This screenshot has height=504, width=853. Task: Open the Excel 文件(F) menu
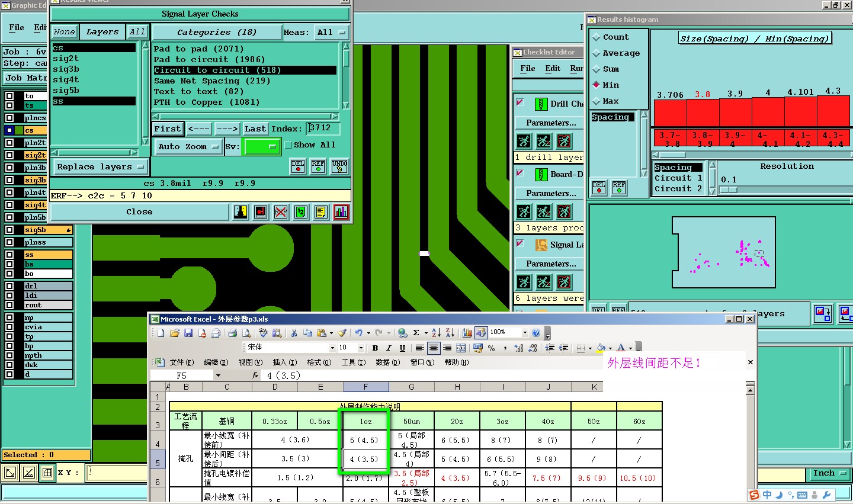click(x=181, y=362)
